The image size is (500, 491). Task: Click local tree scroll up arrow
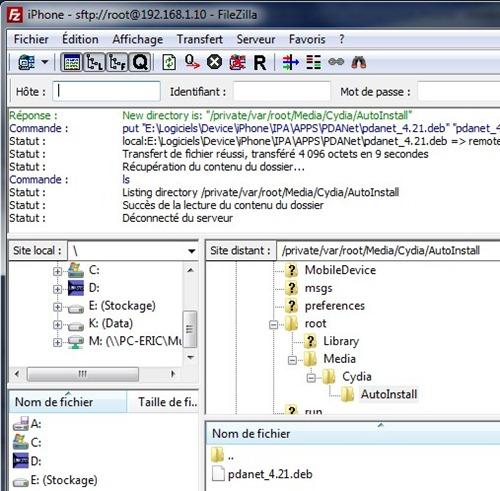(x=190, y=270)
